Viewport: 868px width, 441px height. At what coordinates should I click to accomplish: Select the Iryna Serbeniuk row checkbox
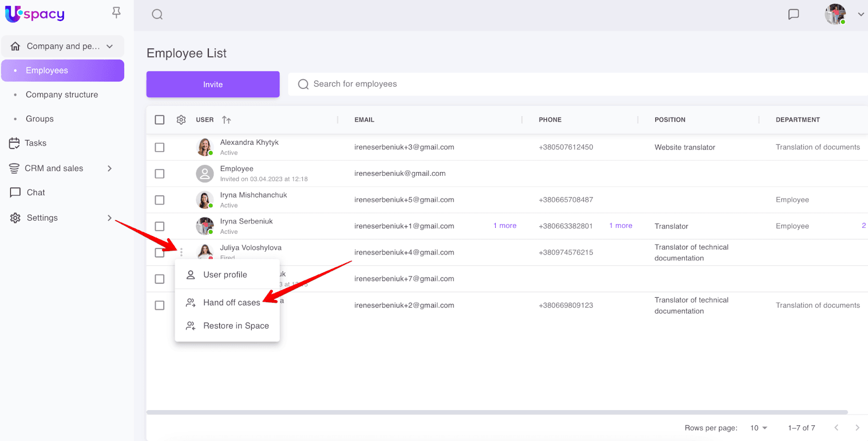pyautogui.click(x=159, y=226)
